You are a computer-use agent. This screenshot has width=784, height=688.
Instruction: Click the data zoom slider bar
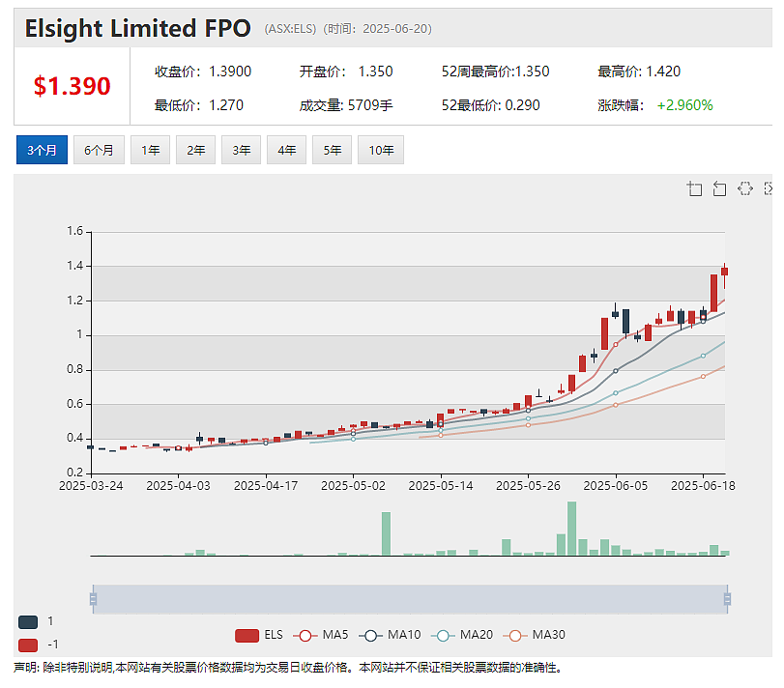[x=410, y=599]
